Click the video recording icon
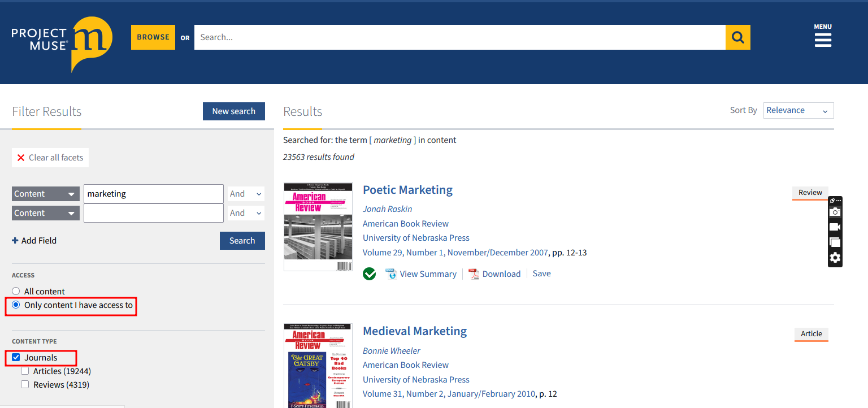Screen dimensions: 868x408 (x=835, y=227)
